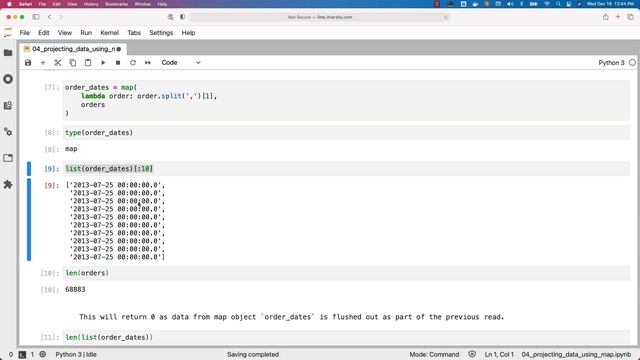Collapse cell 9 output via blue bar
The width and height of the screenshot is (640, 360).
tap(29, 220)
